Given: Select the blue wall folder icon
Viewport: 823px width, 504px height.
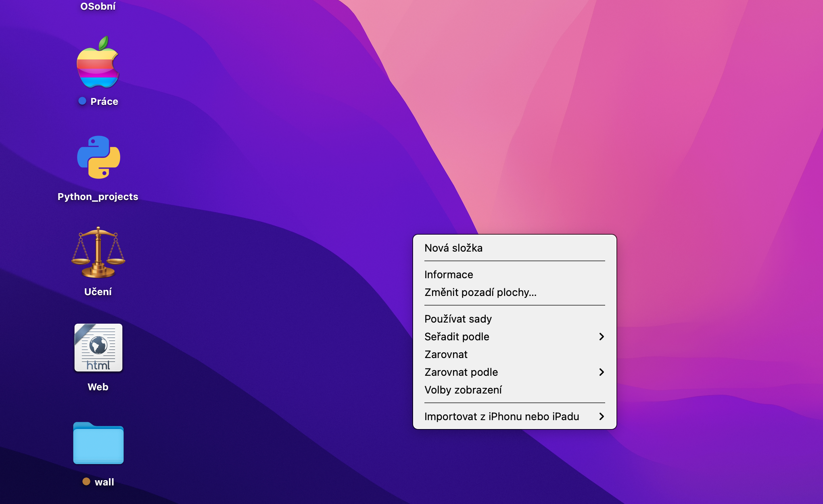Looking at the screenshot, I should point(98,444).
